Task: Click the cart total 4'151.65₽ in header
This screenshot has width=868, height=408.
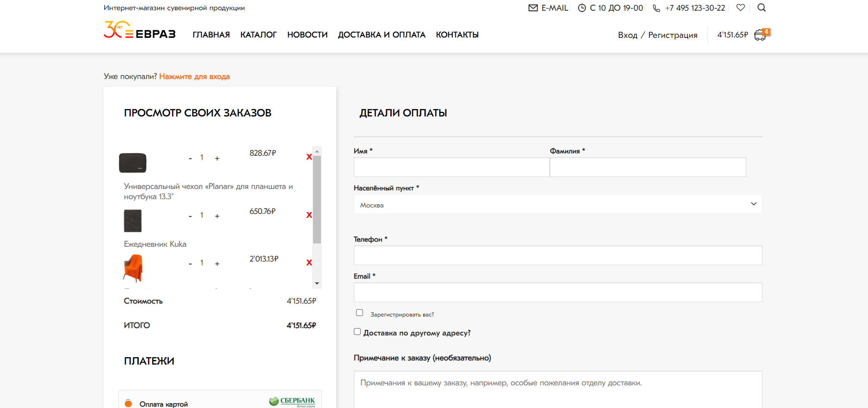Action: 733,35
